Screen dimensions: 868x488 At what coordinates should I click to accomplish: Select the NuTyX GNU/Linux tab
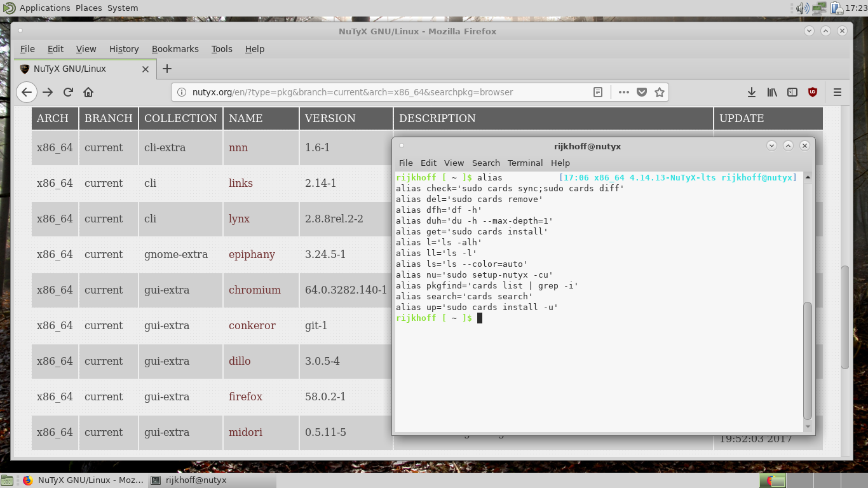pyautogui.click(x=85, y=69)
